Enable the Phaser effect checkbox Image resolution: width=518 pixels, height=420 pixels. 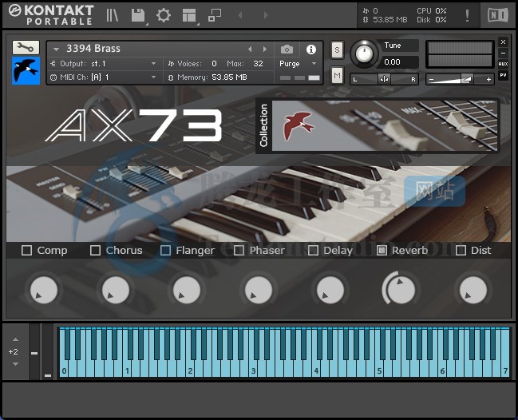coord(239,250)
